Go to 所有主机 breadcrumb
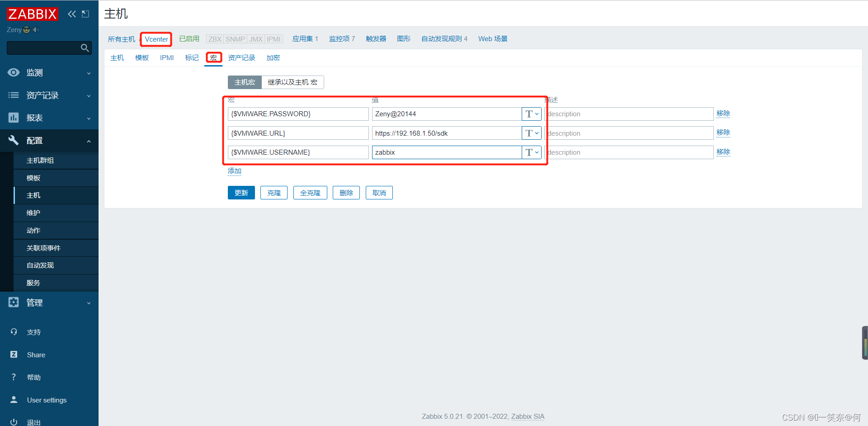This screenshot has height=426, width=868. click(122, 39)
